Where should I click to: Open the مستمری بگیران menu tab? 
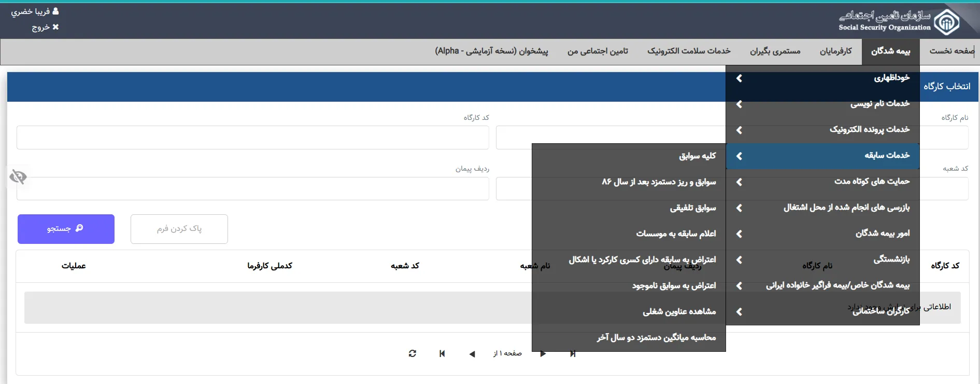[775, 51]
